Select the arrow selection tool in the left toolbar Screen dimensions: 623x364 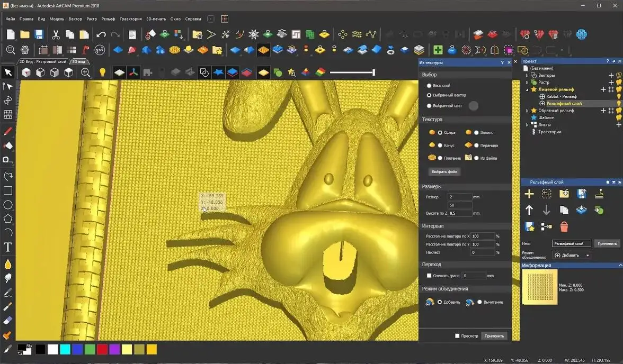click(7, 71)
